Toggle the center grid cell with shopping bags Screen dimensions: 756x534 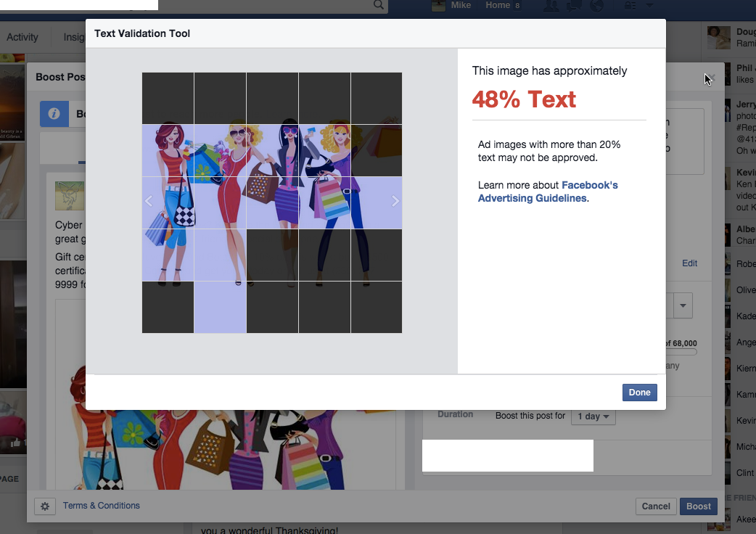coord(272,202)
